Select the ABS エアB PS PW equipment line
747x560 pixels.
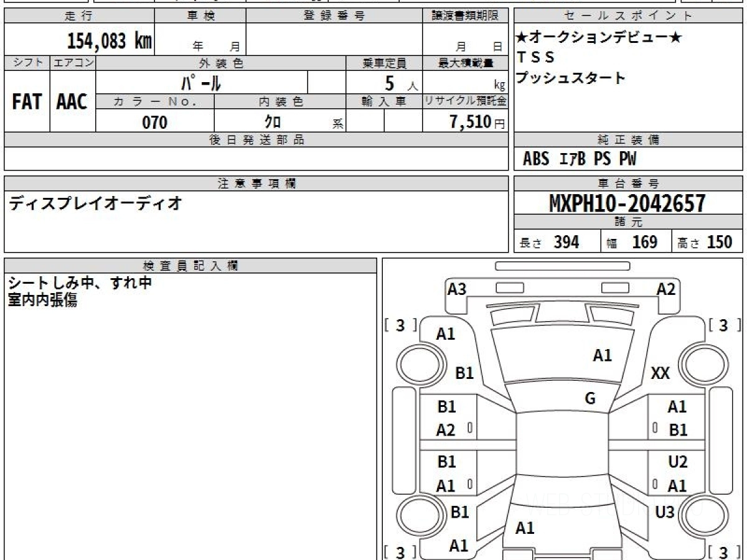pos(580,159)
